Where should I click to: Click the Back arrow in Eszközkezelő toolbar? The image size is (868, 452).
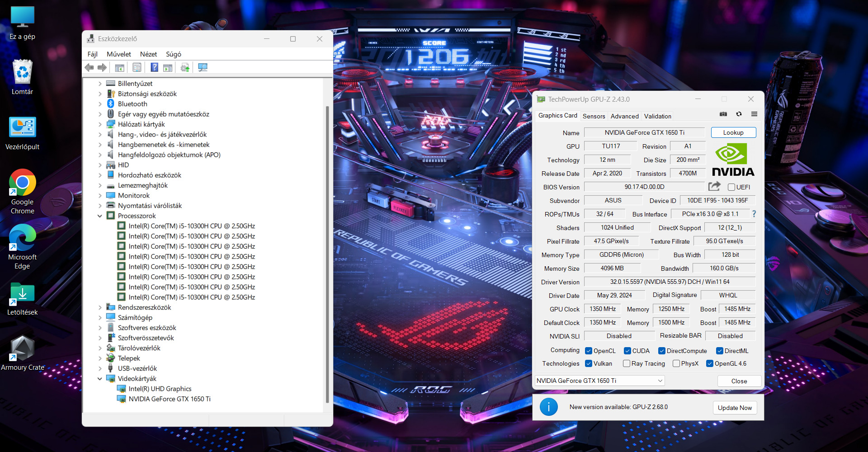point(90,67)
